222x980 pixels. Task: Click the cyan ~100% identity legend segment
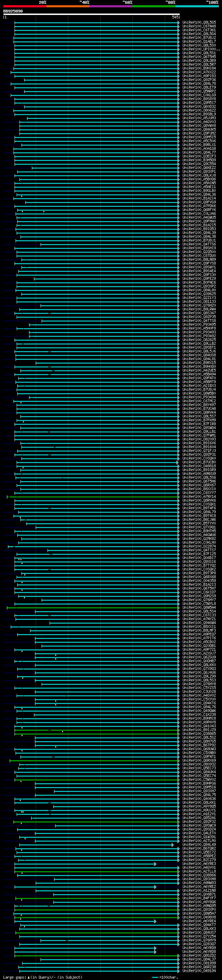click(197, 6)
